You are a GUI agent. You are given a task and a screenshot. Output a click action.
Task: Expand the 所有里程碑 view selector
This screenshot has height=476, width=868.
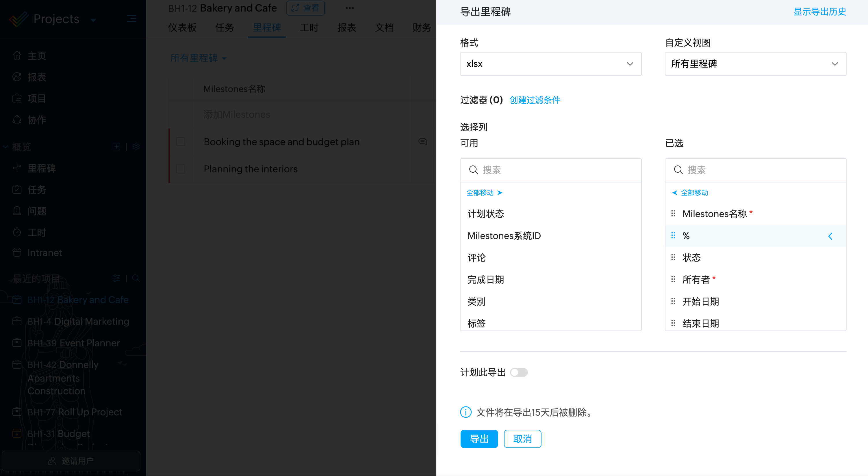click(x=198, y=58)
